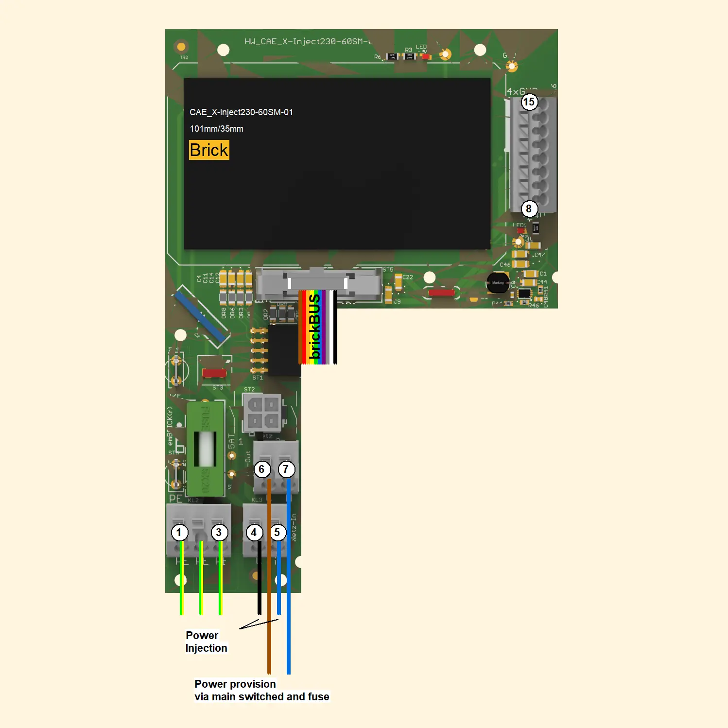This screenshot has height=728, width=728.
Task: Select the circled number 5 marker
Action: pyautogui.click(x=277, y=533)
